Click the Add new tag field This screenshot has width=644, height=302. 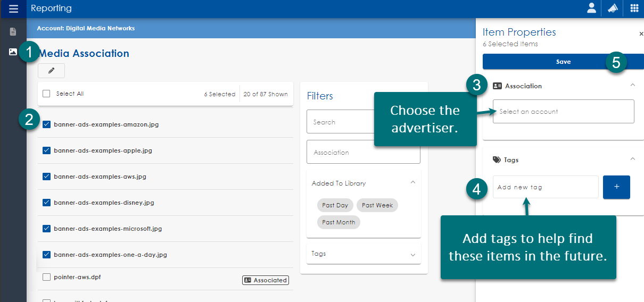pos(545,187)
